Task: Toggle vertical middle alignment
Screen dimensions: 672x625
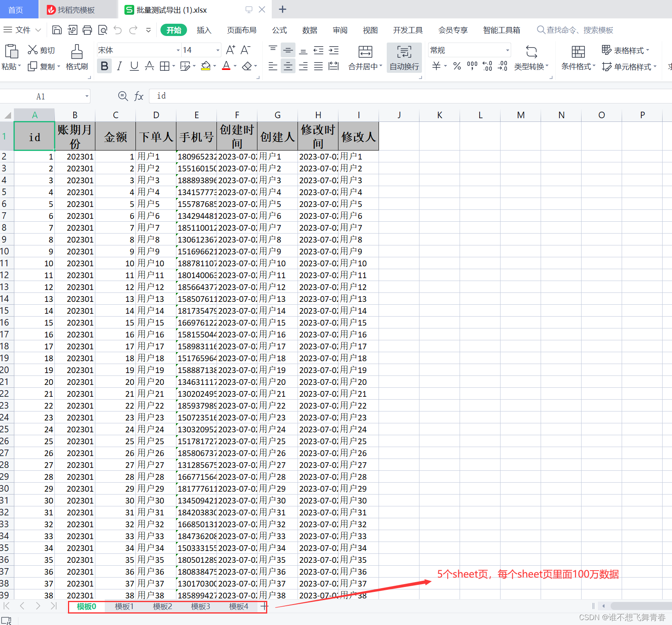Action: tap(288, 50)
